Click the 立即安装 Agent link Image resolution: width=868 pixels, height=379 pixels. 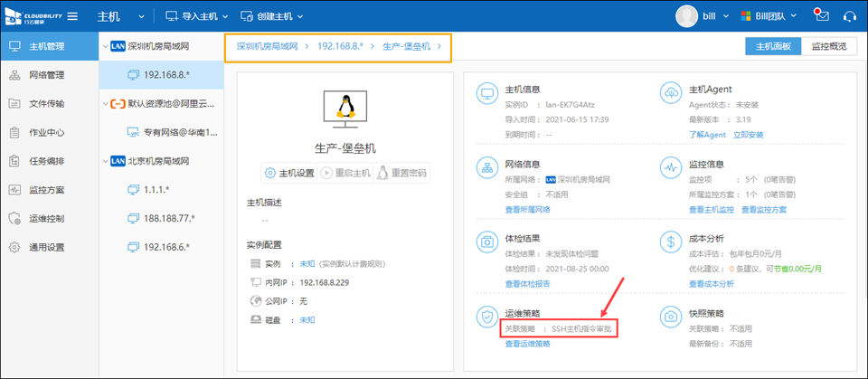point(748,135)
